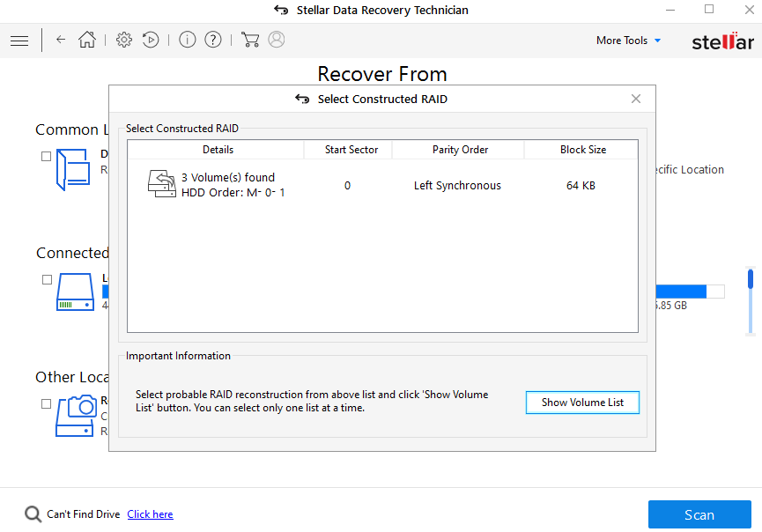
Task: Click the Parity Order column header
Action: pos(460,150)
